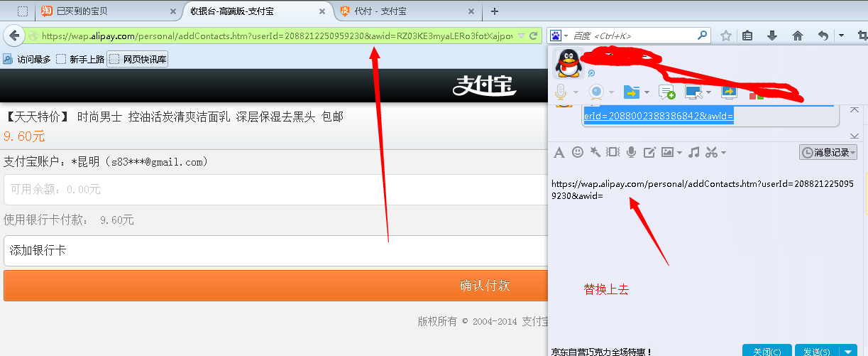Expand the video call options arrow
Image resolution: width=868 pixels, height=356 pixels.
point(611,92)
